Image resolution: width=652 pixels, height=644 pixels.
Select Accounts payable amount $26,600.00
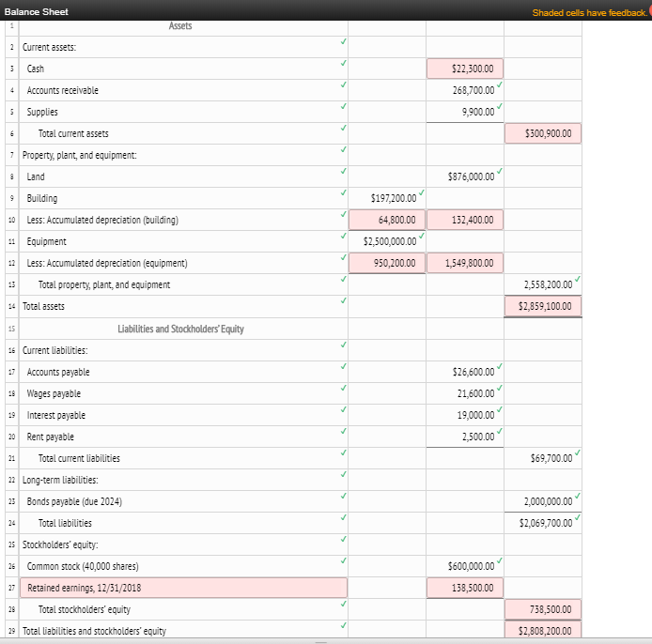coord(464,372)
